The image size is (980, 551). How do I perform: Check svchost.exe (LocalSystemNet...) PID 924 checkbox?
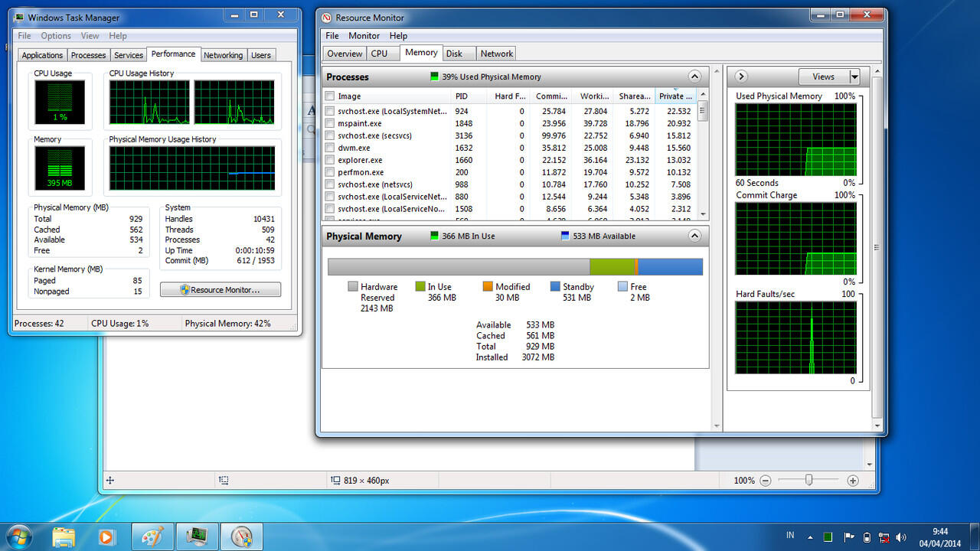tap(330, 111)
